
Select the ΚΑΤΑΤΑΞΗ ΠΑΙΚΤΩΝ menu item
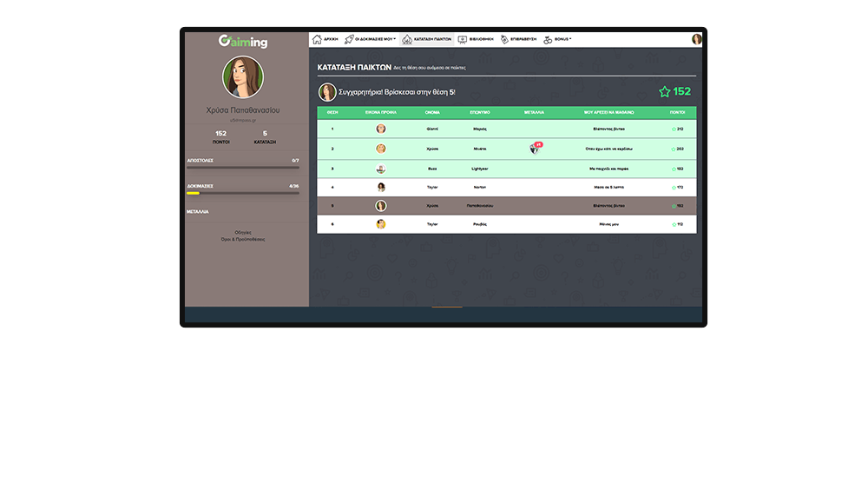(x=427, y=39)
